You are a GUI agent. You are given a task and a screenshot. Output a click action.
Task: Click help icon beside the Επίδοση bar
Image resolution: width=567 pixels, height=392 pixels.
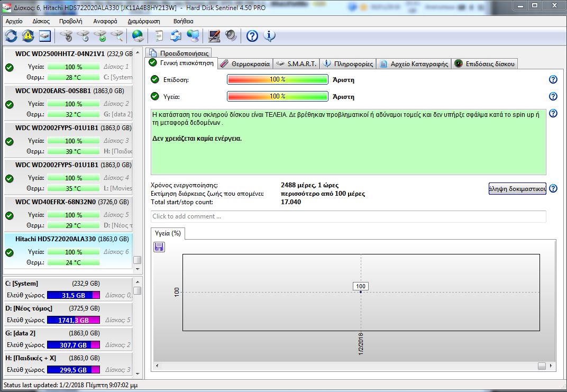tap(553, 79)
